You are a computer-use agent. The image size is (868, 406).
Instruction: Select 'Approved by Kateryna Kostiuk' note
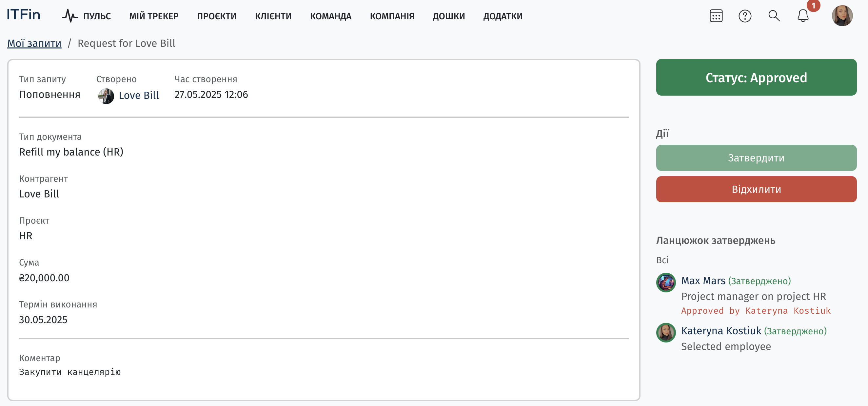click(756, 310)
